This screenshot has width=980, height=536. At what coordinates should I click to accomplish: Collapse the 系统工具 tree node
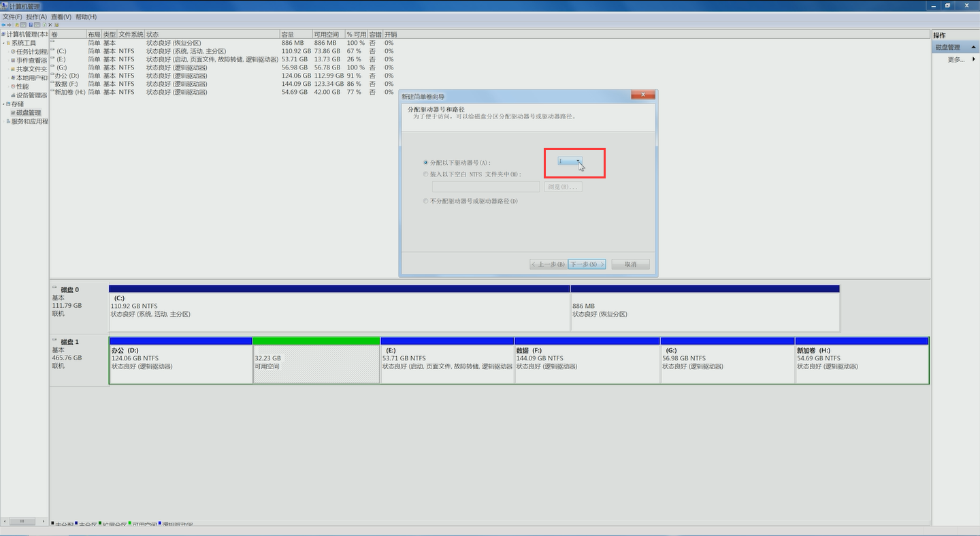3,43
